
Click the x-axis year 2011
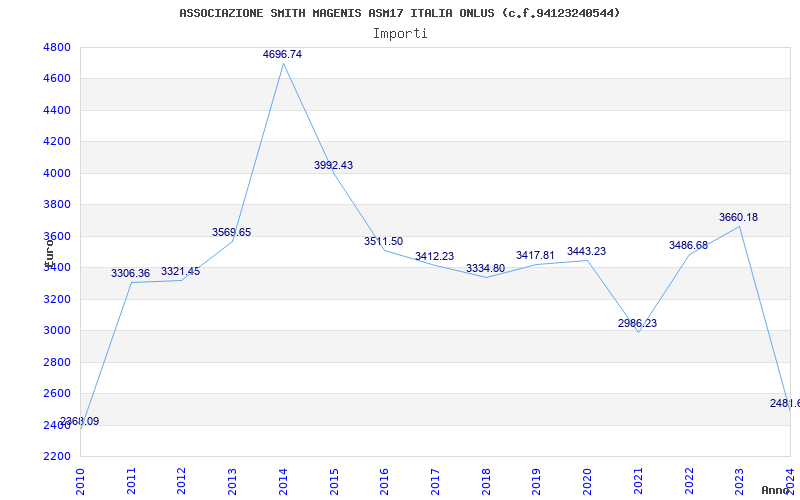[x=131, y=481]
